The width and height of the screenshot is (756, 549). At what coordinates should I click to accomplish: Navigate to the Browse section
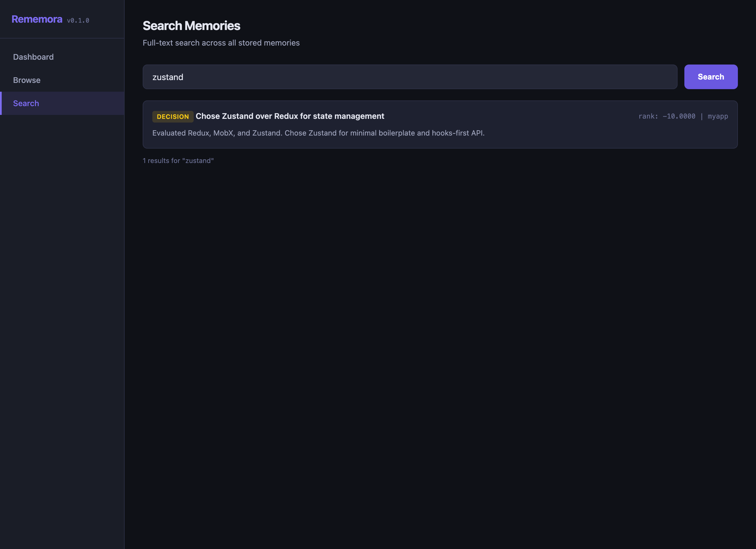click(x=27, y=80)
